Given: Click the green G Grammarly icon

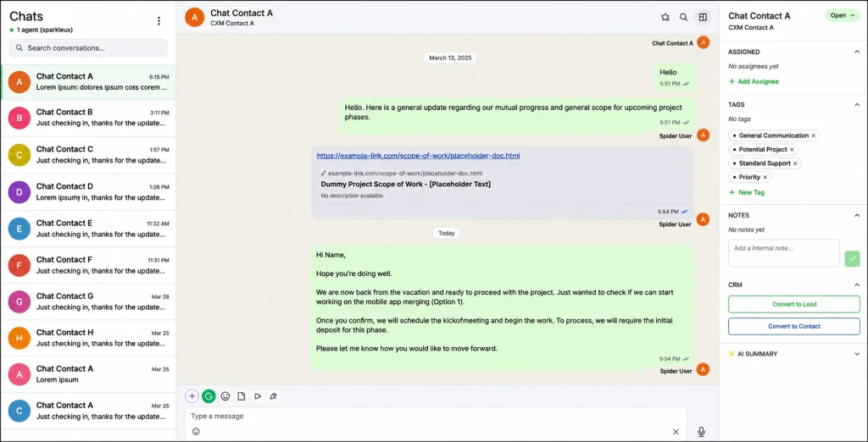Looking at the screenshot, I should coord(209,396).
